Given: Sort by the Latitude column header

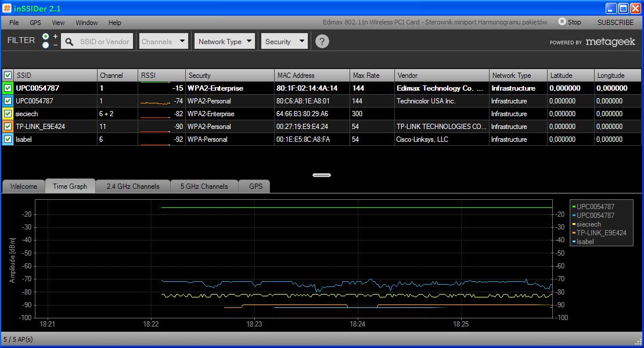Looking at the screenshot, I should click(x=571, y=75).
